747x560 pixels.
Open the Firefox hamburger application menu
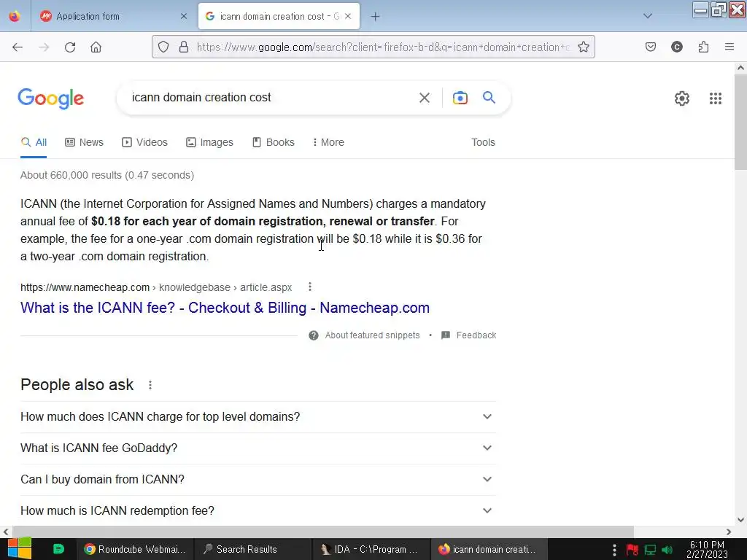coord(729,47)
